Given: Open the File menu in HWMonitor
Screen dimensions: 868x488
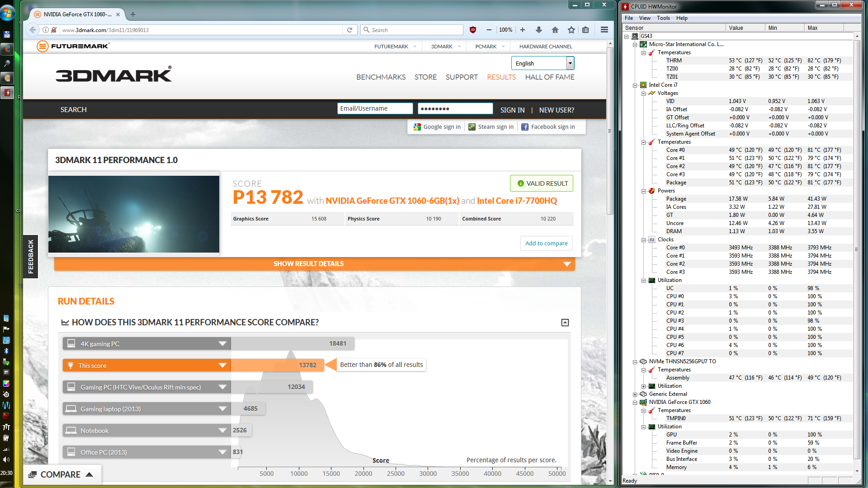Looking at the screenshot, I should (629, 18).
